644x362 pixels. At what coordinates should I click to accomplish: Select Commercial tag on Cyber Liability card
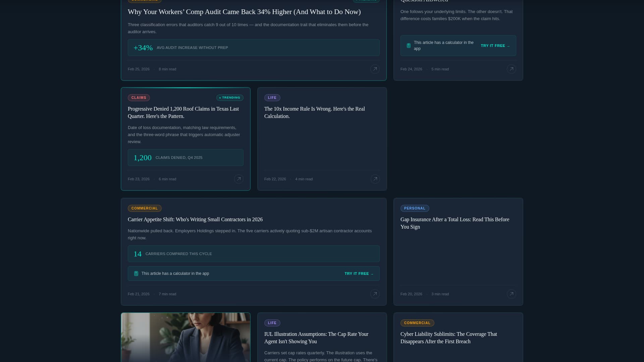pyautogui.click(x=417, y=323)
